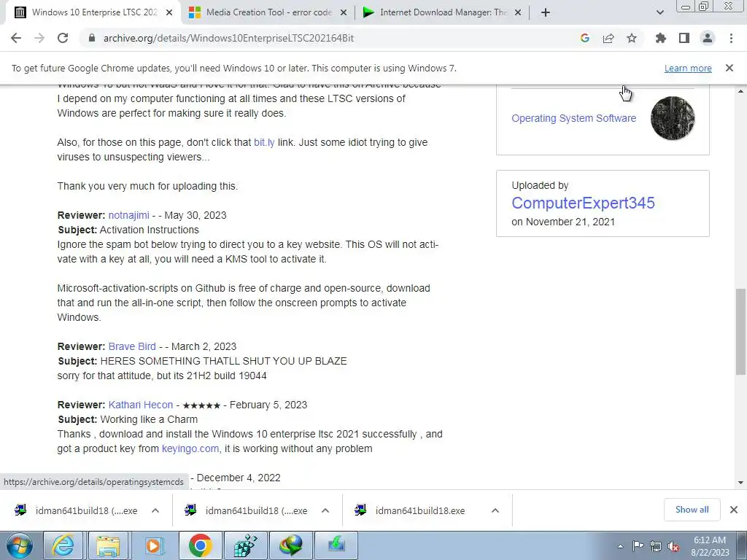Open the Chrome profile avatar

708,38
